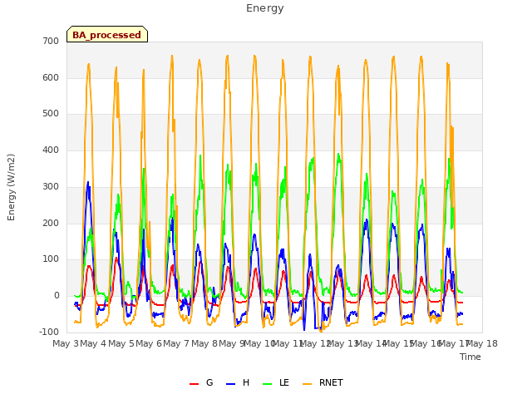Click the 200 y-axis tick label
The image size is (532, 399).
[x=51, y=224]
